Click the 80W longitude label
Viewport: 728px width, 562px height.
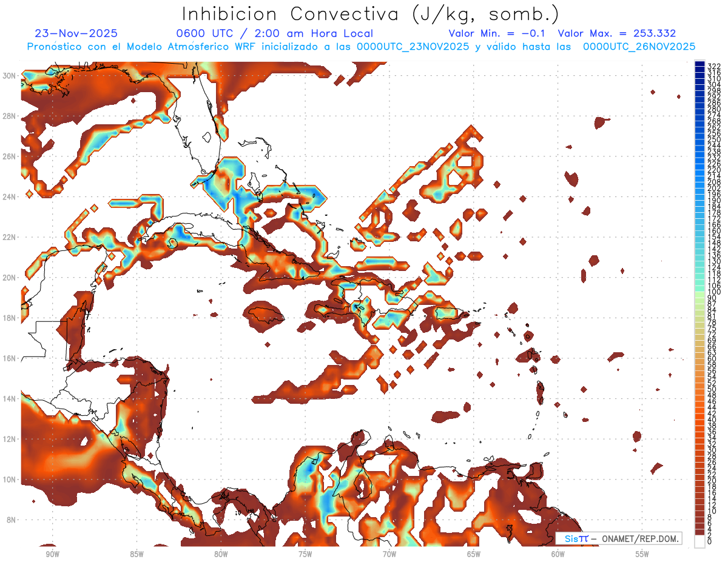point(221,554)
